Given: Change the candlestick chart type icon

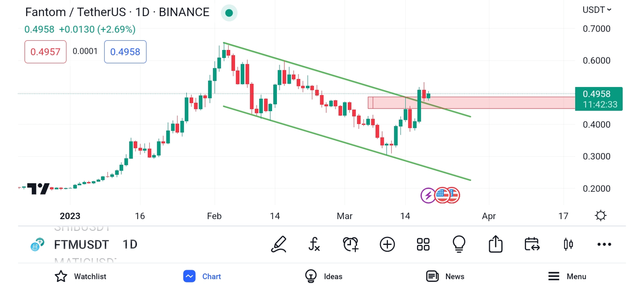Looking at the screenshot, I should pos(568,244).
